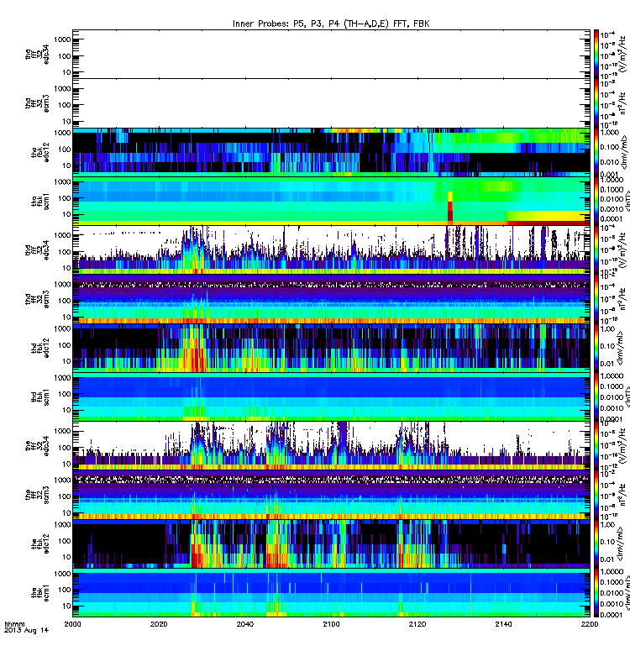Click the empty tha fff scm3 spectrogram panel
The width and height of the screenshot is (630, 672).
pyautogui.click(x=331, y=103)
